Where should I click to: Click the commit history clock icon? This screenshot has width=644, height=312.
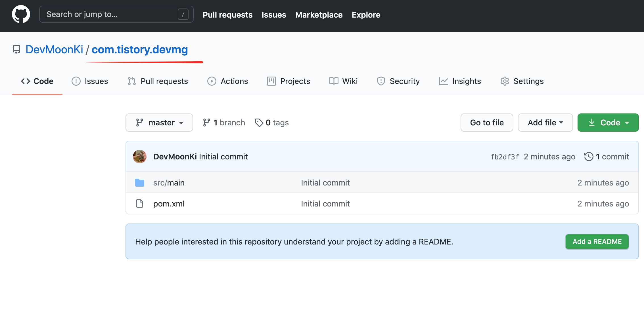589,157
